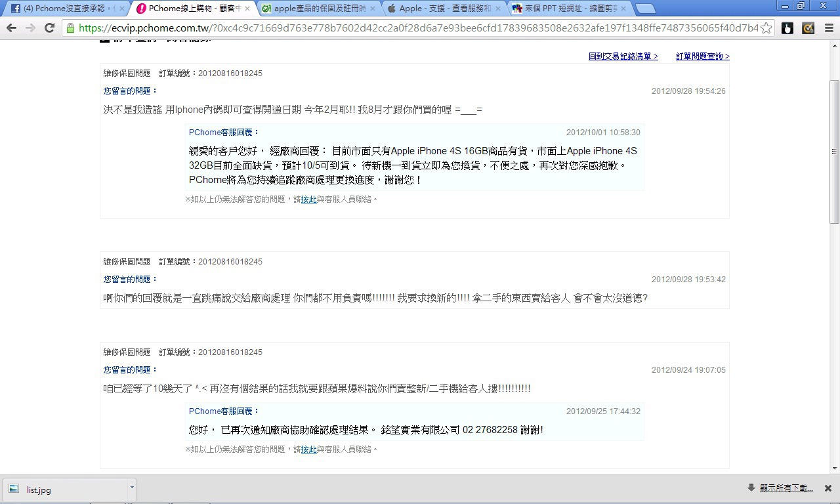Click the black hand extension icon

(787, 28)
